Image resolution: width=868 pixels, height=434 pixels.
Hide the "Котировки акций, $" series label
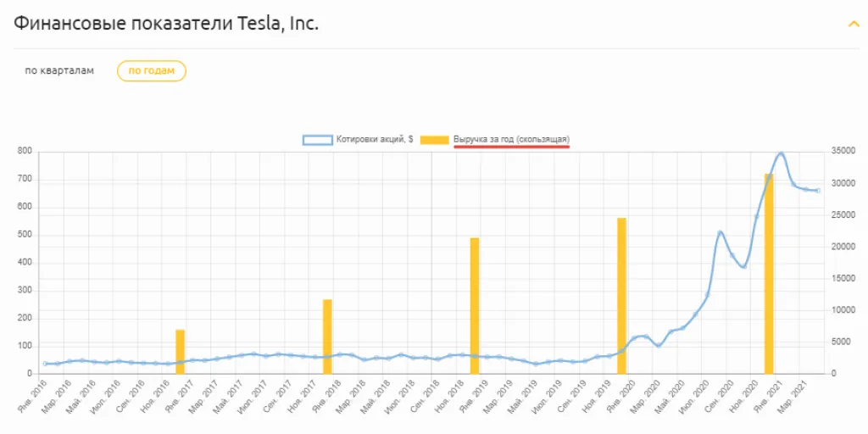tap(375, 139)
